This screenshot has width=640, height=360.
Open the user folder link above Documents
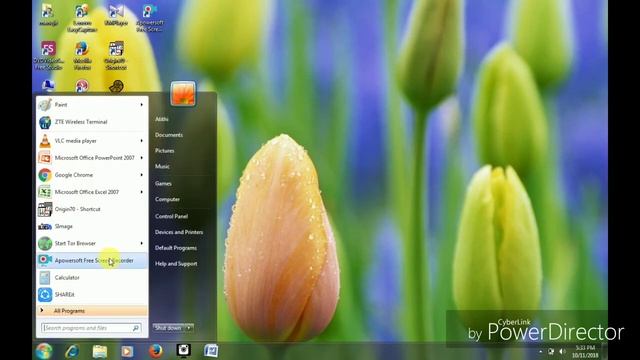pyautogui.click(x=162, y=119)
